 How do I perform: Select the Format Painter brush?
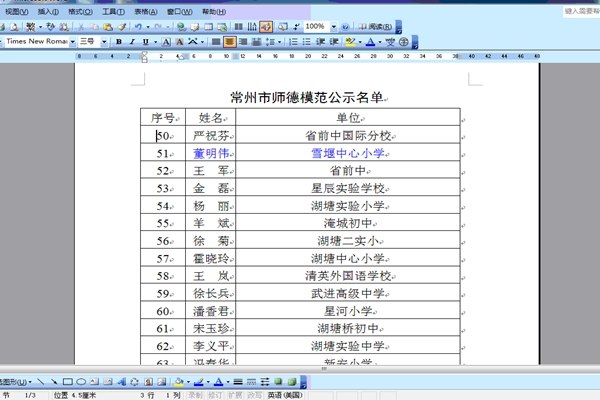tap(122, 27)
